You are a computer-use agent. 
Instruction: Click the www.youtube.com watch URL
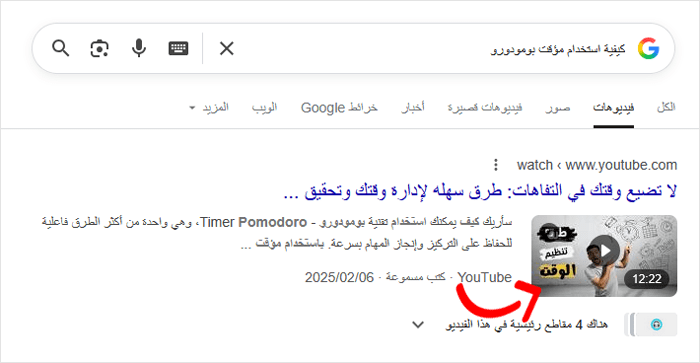pos(597,165)
